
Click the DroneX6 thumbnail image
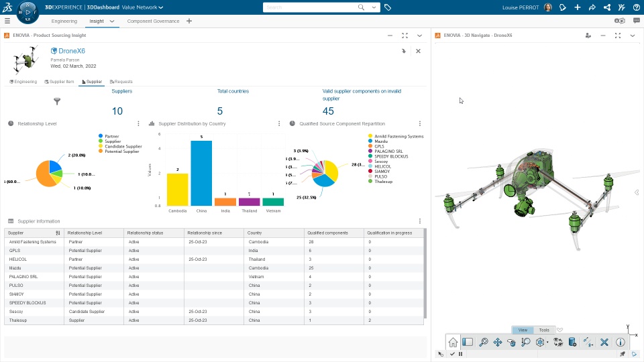(25, 60)
